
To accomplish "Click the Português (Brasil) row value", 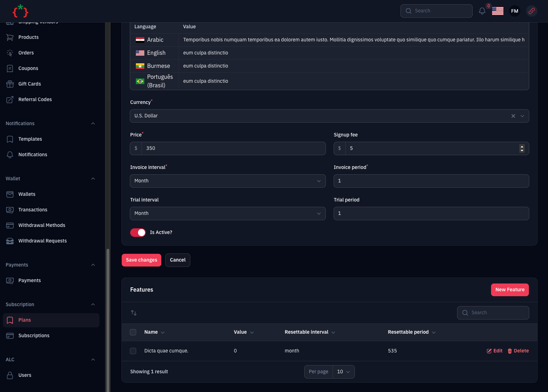I will coord(354,81).
